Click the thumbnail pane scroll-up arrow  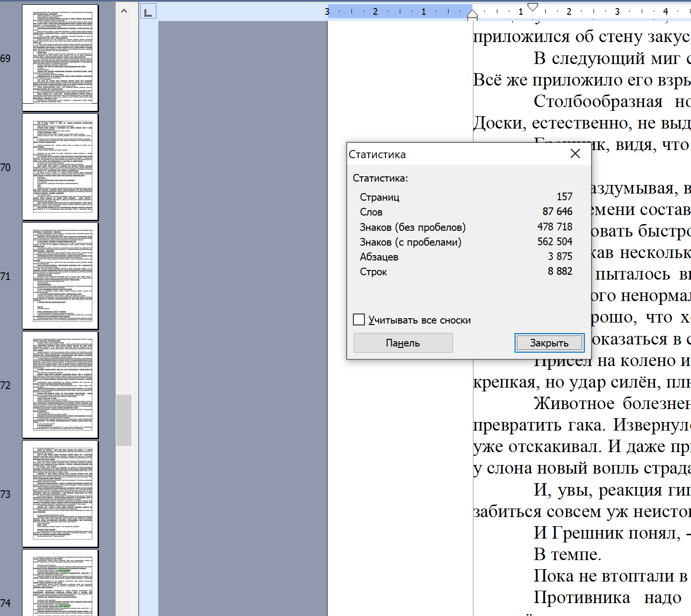(124, 11)
